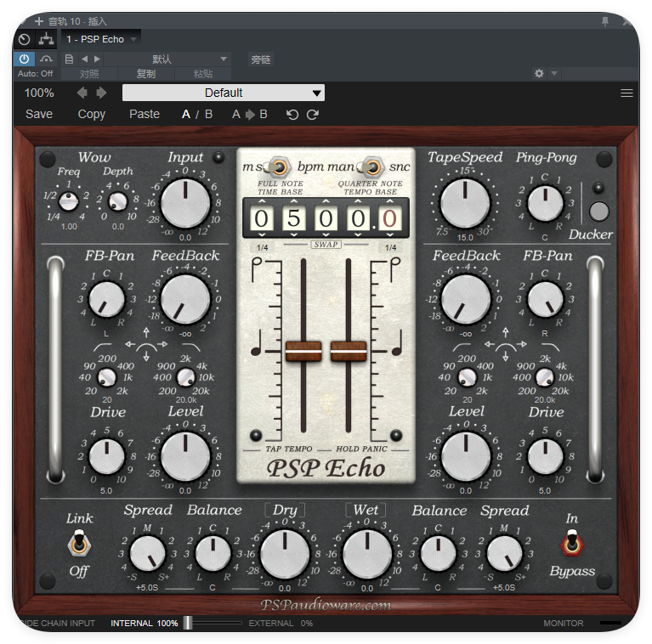Viewport: 652px width, 644px height.
Task: Toggle the plugin power bypass button
Action: coord(24,59)
